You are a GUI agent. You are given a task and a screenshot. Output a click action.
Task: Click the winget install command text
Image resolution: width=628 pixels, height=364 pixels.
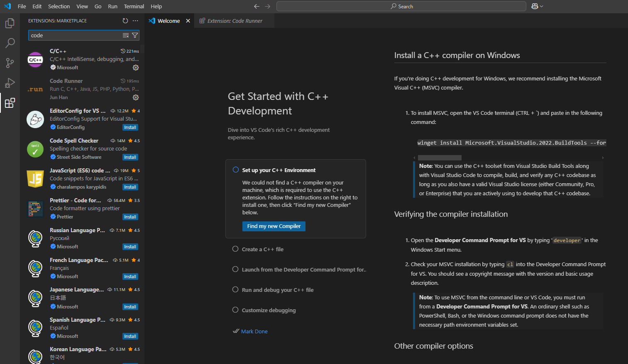pyautogui.click(x=511, y=143)
